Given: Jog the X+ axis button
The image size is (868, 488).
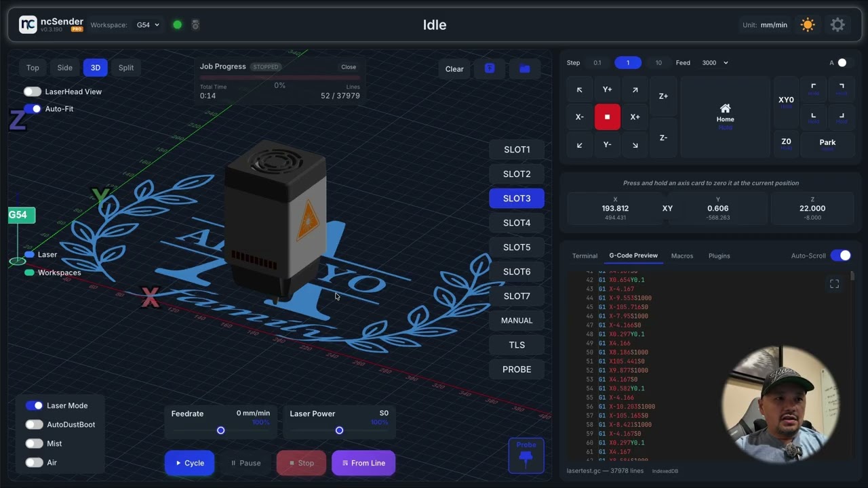Looking at the screenshot, I should 635,117.
